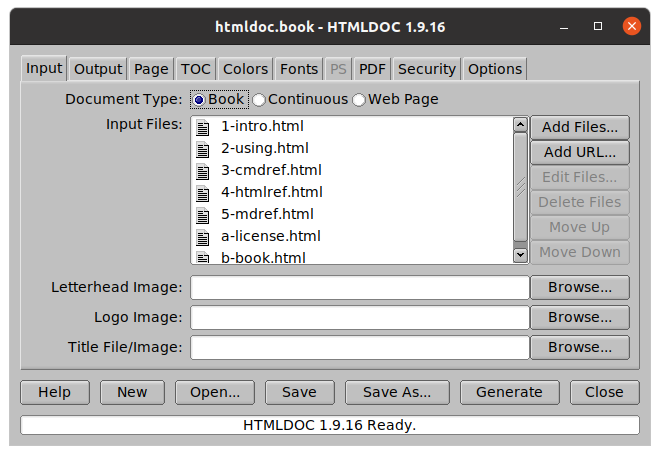This screenshot has width=660, height=455.
Task: Open the Fonts tab
Action: click(x=299, y=69)
